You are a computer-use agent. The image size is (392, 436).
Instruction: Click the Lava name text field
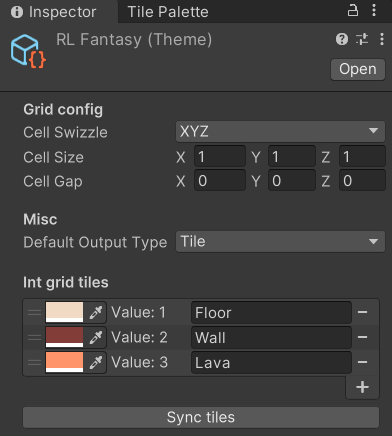[x=271, y=363]
